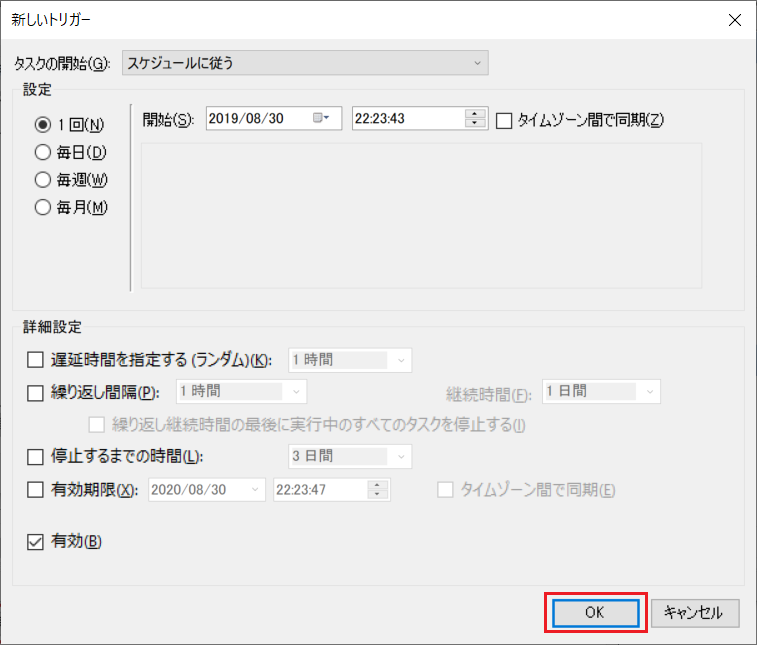The height and width of the screenshot is (645, 757).
Task: Open the タスクの開始 dropdown list
Action: (x=305, y=63)
